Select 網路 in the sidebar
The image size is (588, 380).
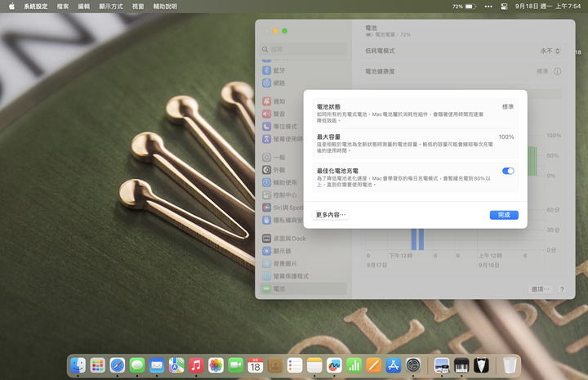[x=303, y=83]
